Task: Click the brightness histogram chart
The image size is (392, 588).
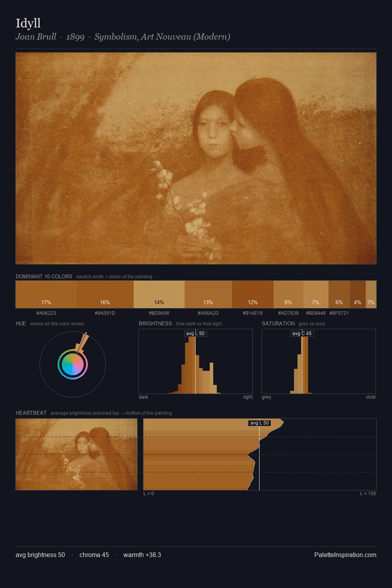Action: (x=196, y=361)
